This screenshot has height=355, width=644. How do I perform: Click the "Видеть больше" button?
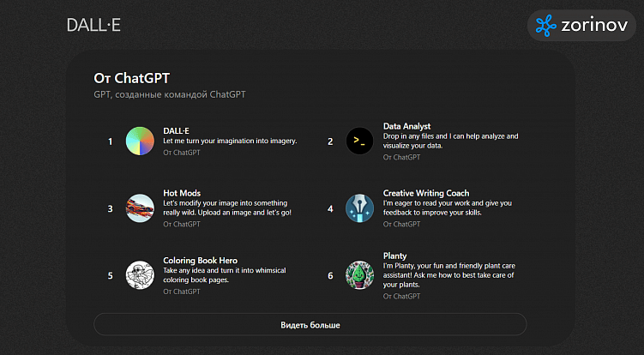tap(310, 325)
